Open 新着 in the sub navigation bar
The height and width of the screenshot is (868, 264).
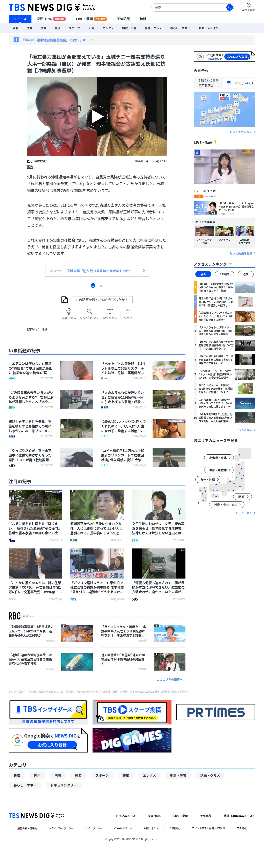(x=15, y=28)
